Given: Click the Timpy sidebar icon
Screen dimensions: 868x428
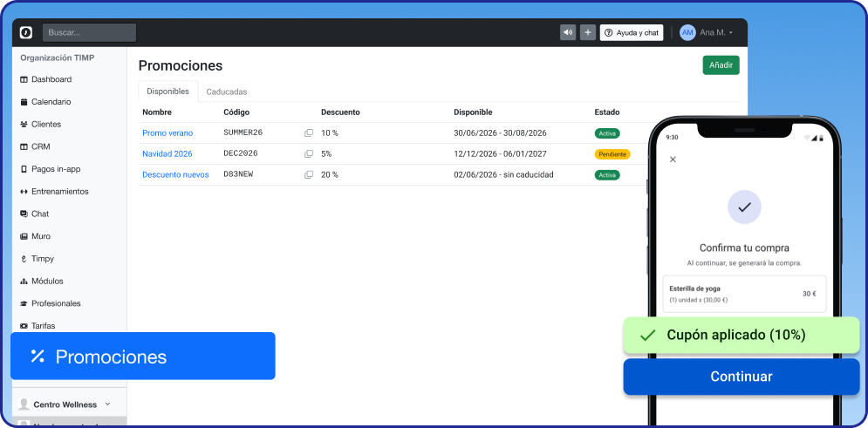Looking at the screenshot, I should coord(24,259).
